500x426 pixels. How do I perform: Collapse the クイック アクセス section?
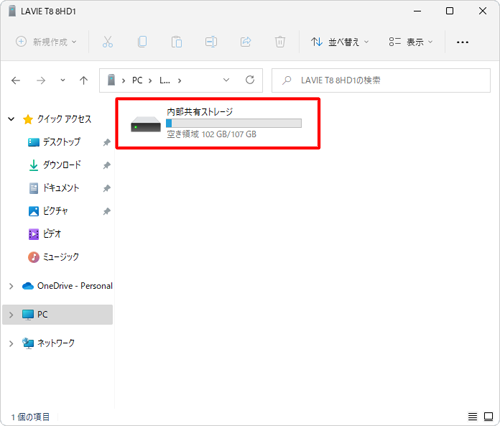11,119
